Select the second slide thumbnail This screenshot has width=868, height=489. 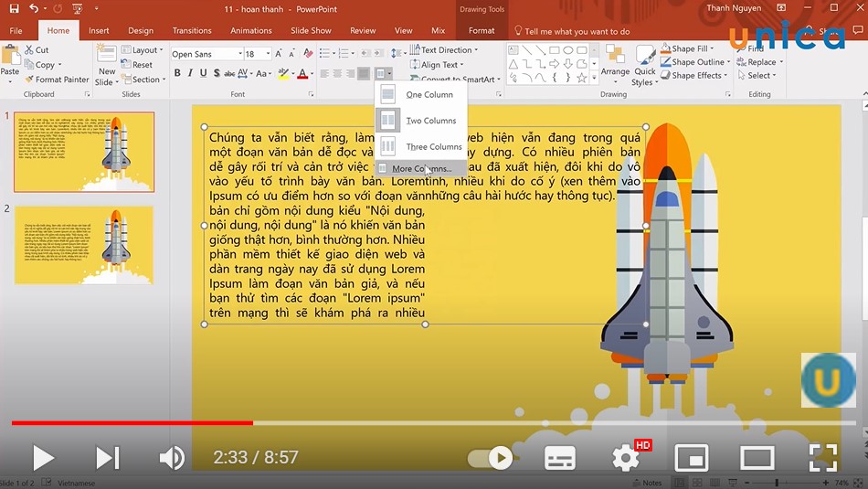point(84,245)
